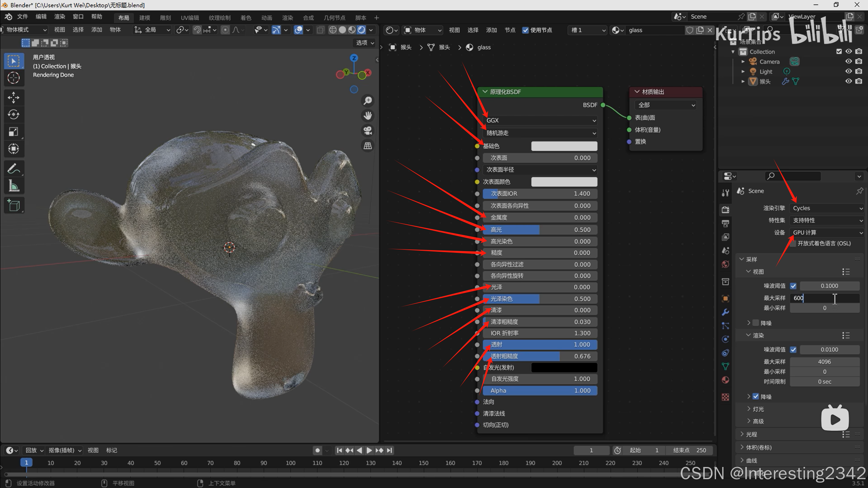Expand the 光程 panel
This screenshot has width=868, height=488.
pyautogui.click(x=751, y=434)
